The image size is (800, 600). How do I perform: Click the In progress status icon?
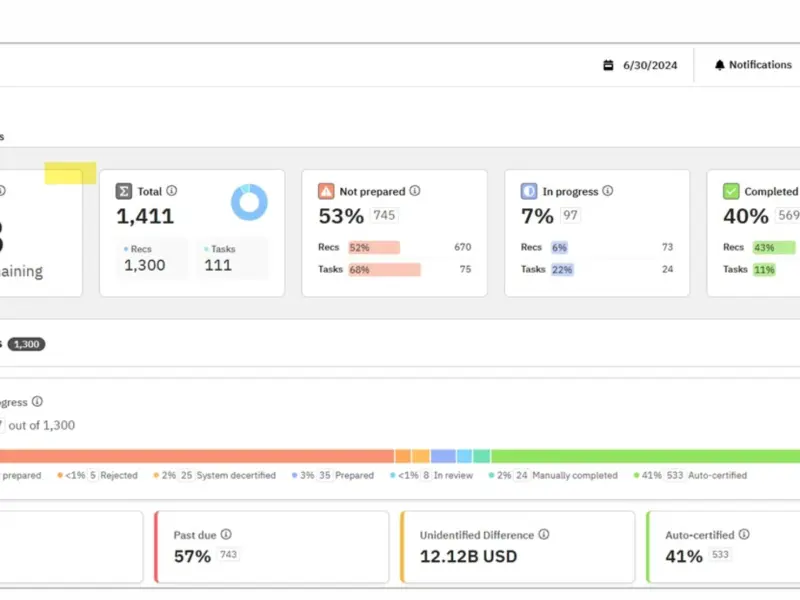click(529, 191)
